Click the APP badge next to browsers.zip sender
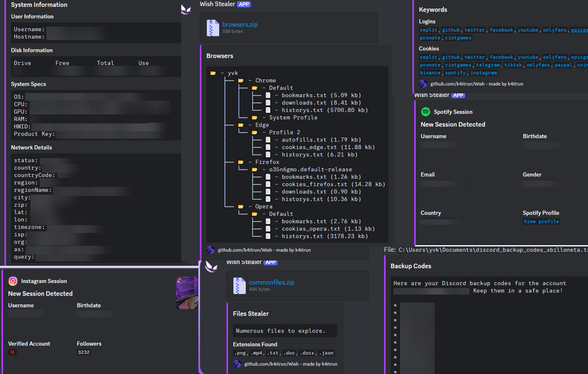Image resolution: width=588 pixels, height=374 pixels. coord(244,4)
